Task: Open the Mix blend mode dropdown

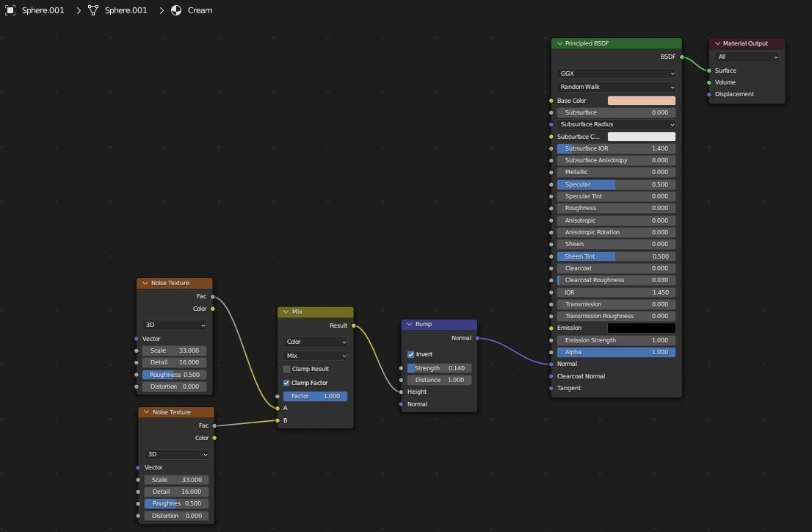Action: (x=315, y=356)
